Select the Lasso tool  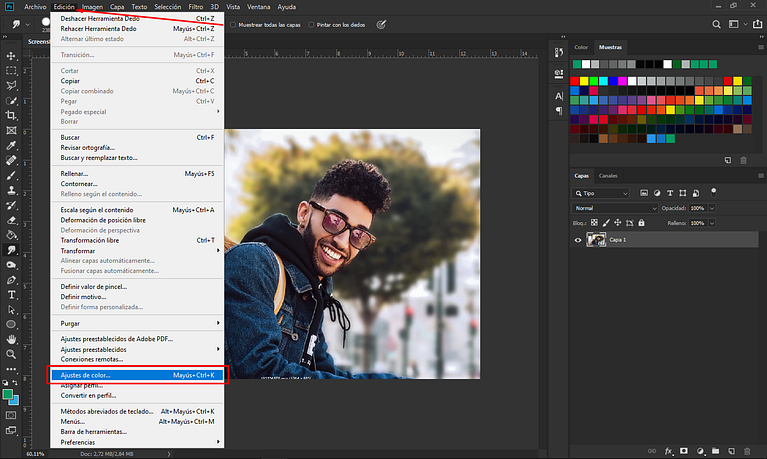(x=11, y=86)
